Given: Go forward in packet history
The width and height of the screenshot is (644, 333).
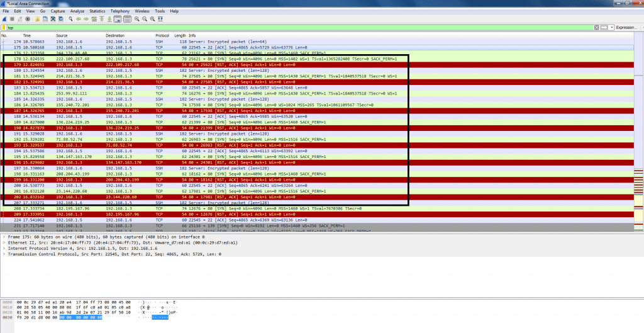Looking at the screenshot, I should tap(86, 19).
